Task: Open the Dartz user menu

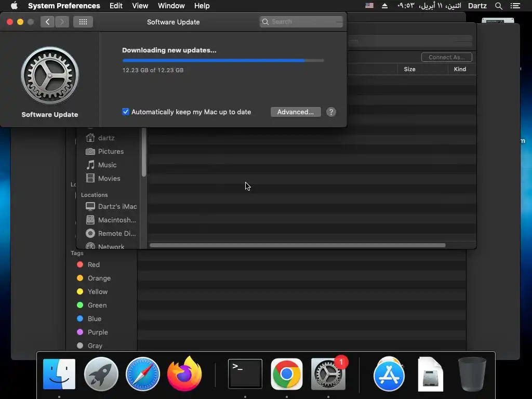Action: pos(477,6)
